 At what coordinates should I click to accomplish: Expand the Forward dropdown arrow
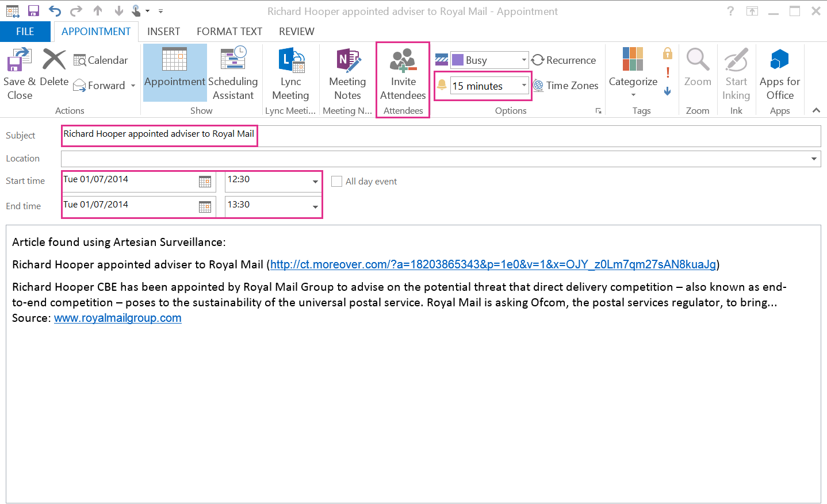(133, 86)
